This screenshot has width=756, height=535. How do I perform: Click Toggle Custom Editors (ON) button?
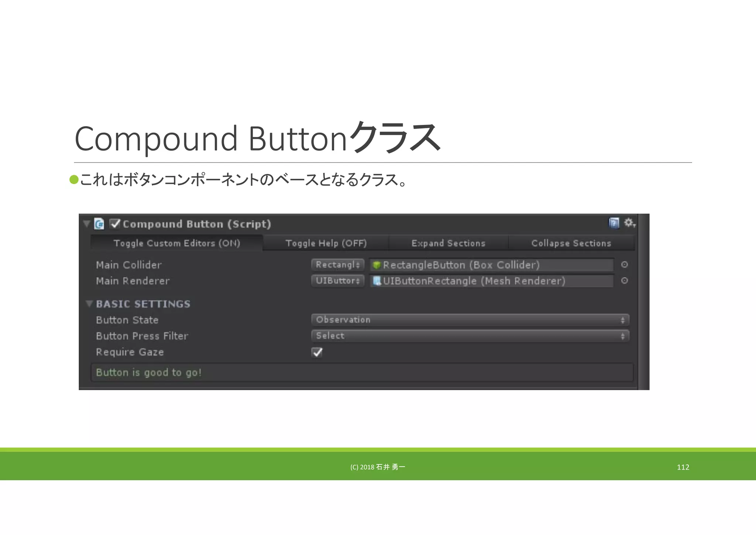coord(177,243)
